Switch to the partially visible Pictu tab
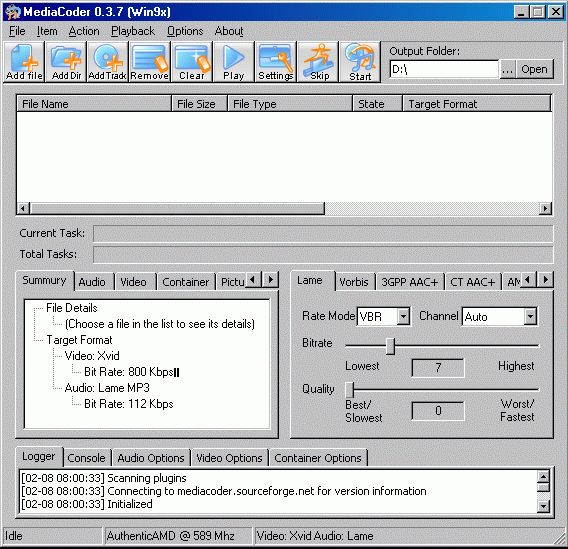This screenshot has height=549, width=568. 232,282
